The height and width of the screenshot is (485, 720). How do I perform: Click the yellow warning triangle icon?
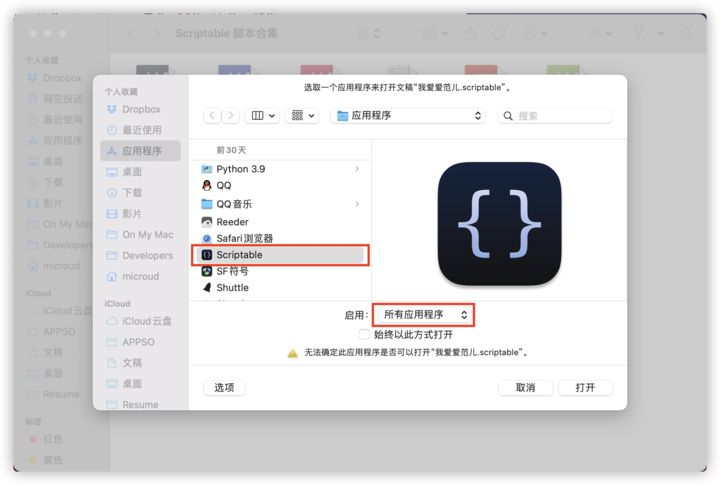click(292, 353)
